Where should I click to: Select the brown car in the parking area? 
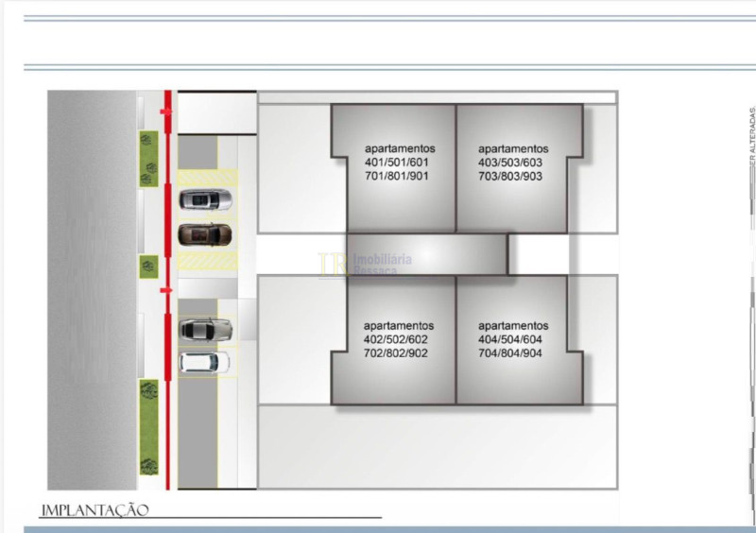[205, 232]
